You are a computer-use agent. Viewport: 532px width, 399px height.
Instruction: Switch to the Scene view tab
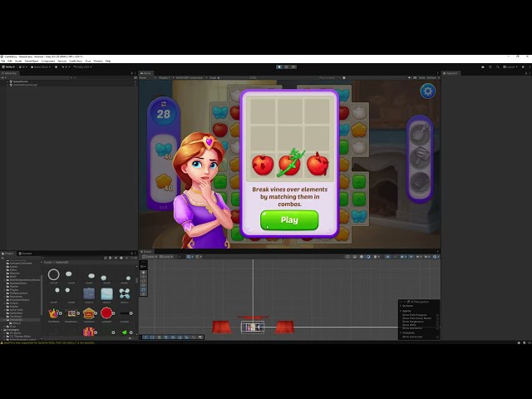point(146,252)
